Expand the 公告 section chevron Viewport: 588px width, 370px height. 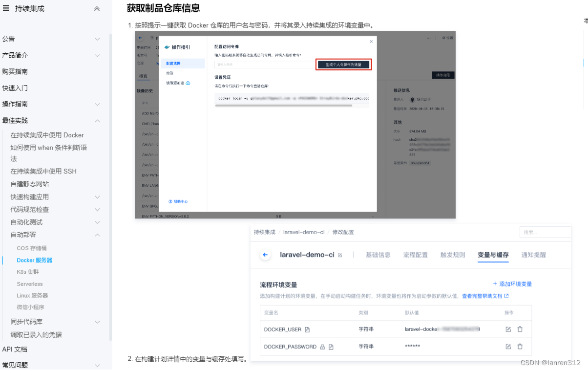tap(97, 39)
